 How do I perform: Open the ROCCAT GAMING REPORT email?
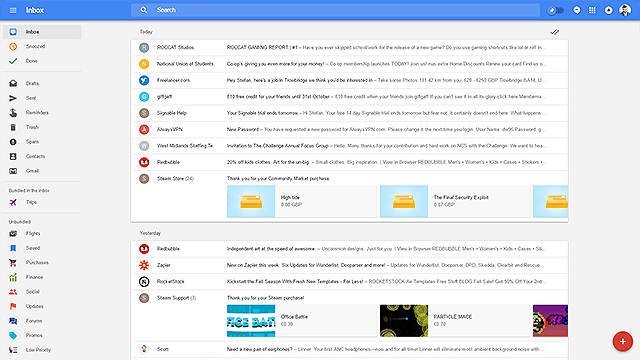point(349,47)
